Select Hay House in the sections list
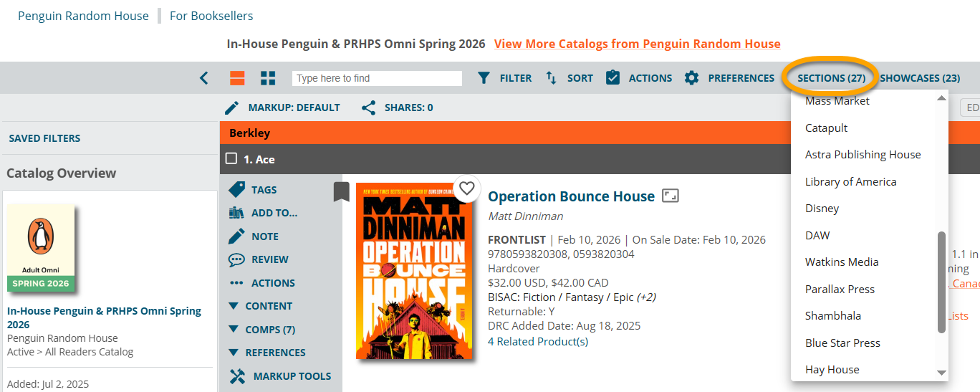The height and width of the screenshot is (392, 980). tap(832, 370)
